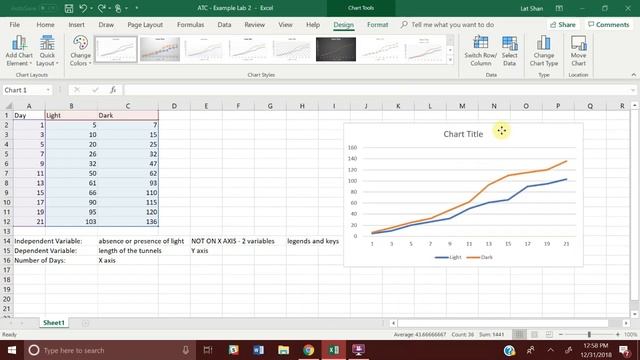This screenshot has width=640, height=360.
Task: Toggle Touch/Mouse mode icon in Quick Access
Action: click(x=118, y=8)
